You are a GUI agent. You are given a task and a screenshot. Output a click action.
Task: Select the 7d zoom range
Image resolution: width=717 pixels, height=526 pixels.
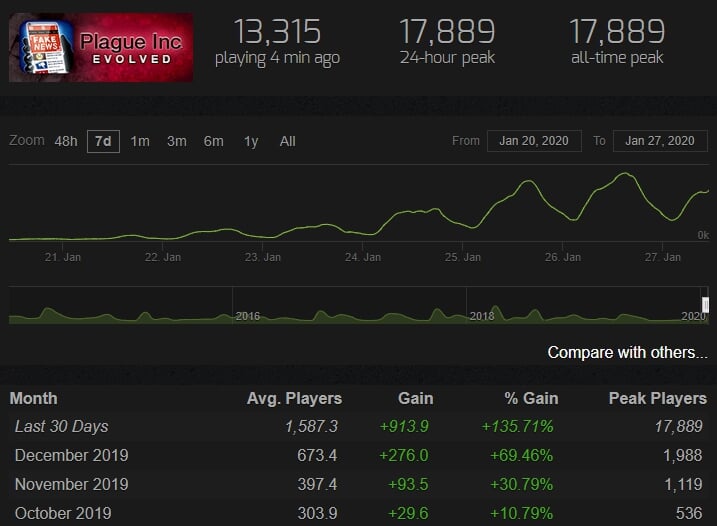103,141
